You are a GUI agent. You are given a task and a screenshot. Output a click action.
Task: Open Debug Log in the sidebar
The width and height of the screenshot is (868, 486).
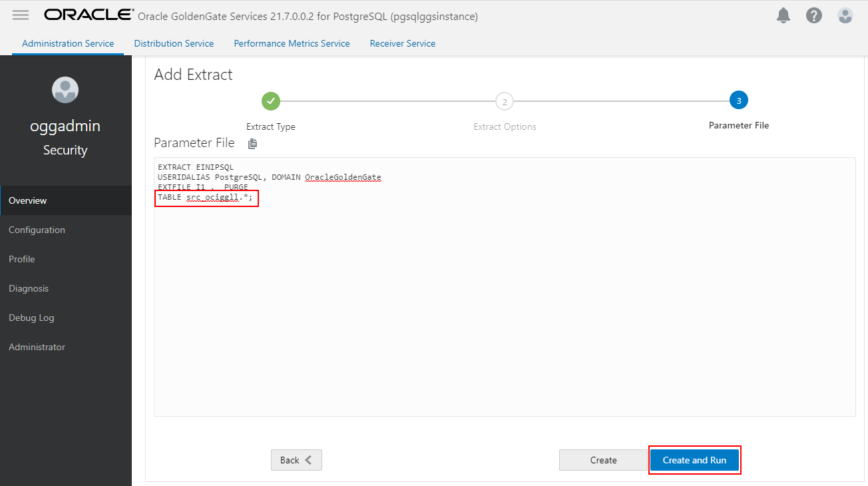click(66, 318)
